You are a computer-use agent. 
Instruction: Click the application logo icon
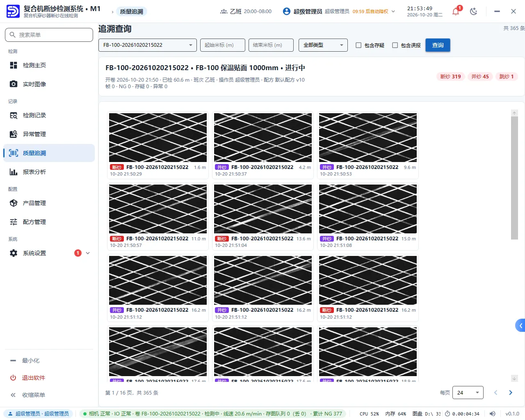click(13, 11)
